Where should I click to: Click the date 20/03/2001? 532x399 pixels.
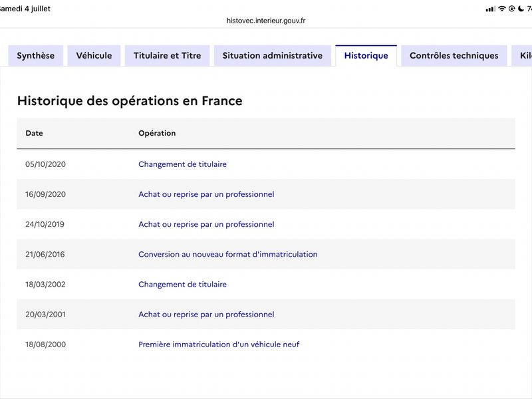[45, 315]
